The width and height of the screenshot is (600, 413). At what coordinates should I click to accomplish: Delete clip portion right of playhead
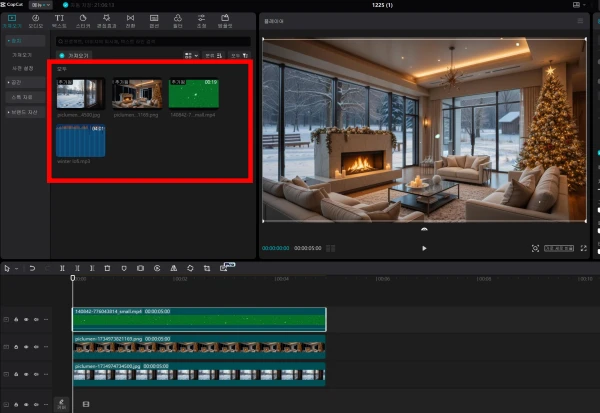pos(92,269)
